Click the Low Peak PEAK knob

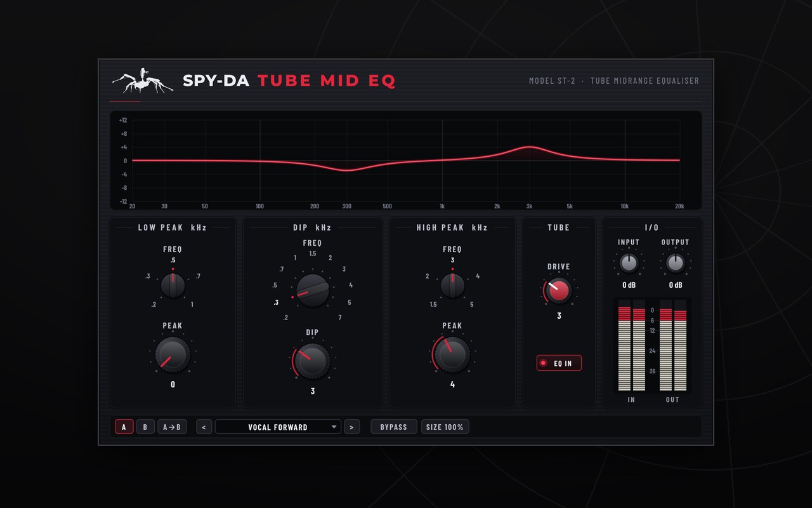[x=173, y=354]
